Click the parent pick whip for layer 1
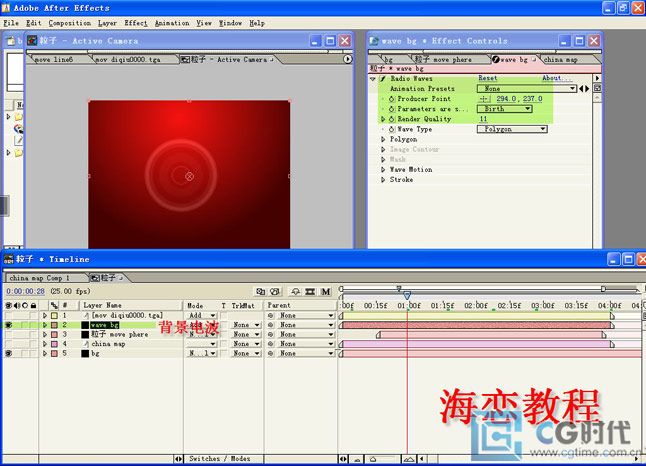Image resolution: width=646 pixels, height=466 pixels. pos(271,315)
